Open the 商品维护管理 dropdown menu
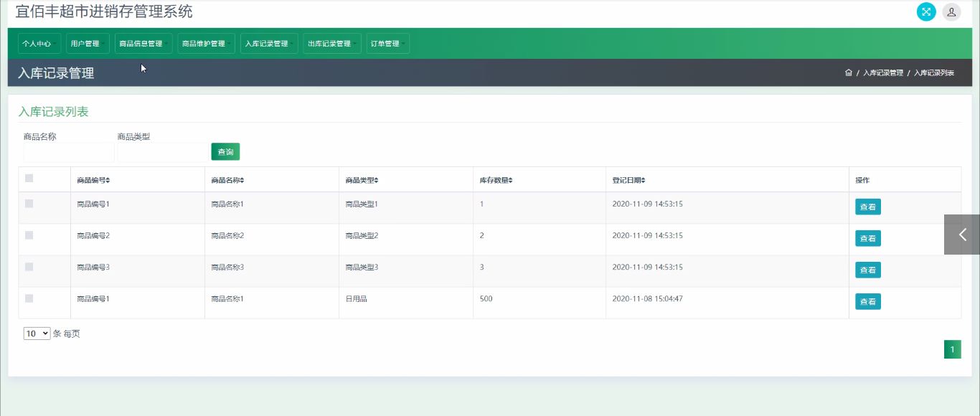 [207, 44]
